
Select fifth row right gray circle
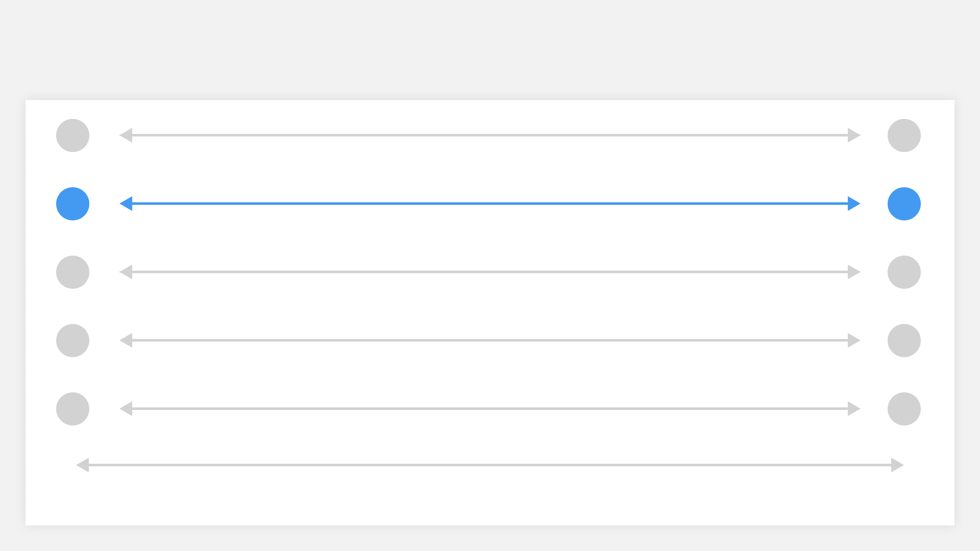coord(904,409)
